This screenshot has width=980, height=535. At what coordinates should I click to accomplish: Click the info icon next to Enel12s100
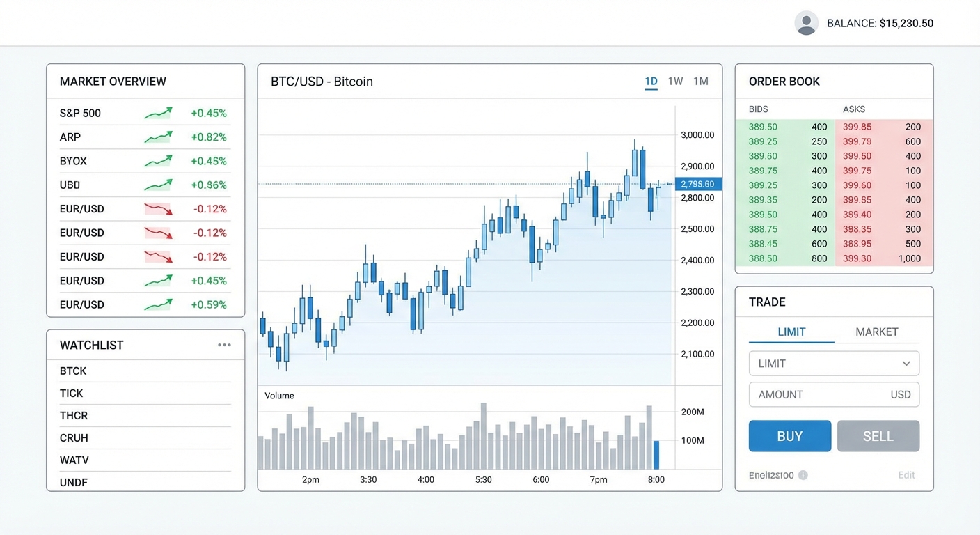click(803, 475)
